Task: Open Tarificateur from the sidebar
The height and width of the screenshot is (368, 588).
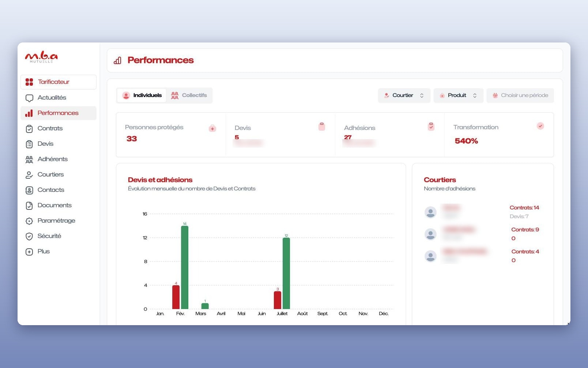Action: (x=59, y=82)
